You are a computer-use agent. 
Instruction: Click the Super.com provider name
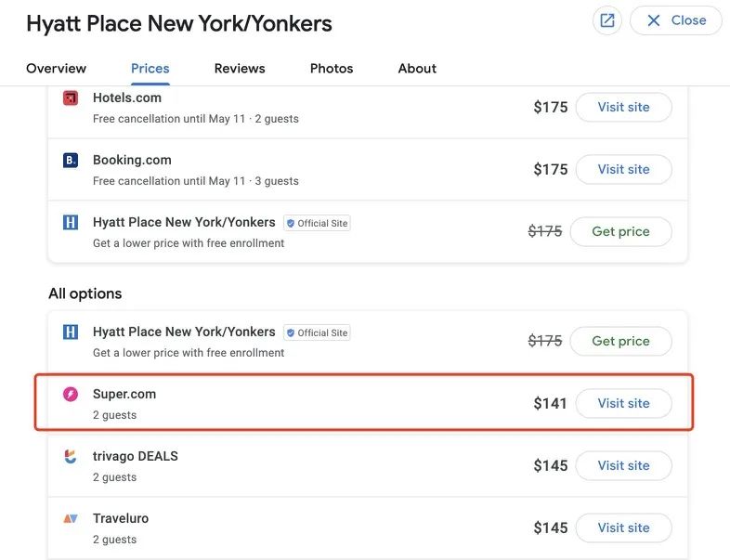click(x=124, y=394)
